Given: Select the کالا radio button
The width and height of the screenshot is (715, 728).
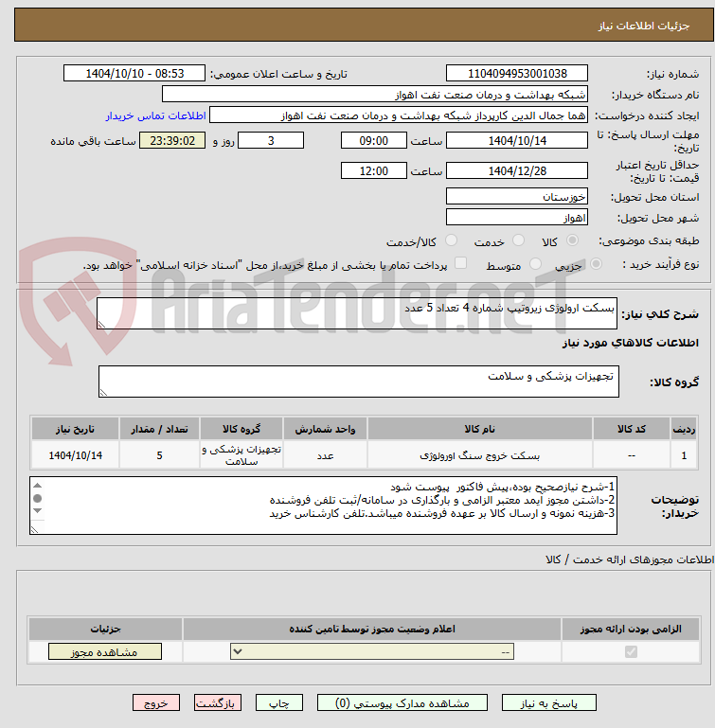Looking at the screenshot, I should [x=572, y=240].
